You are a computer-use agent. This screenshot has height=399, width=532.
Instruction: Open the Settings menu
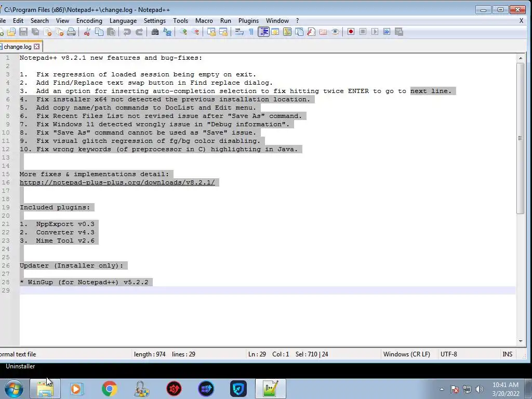(x=155, y=21)
